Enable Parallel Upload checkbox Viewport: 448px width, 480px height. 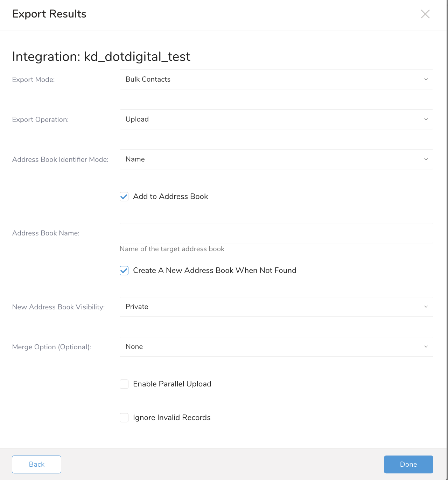tap(124, 384)
